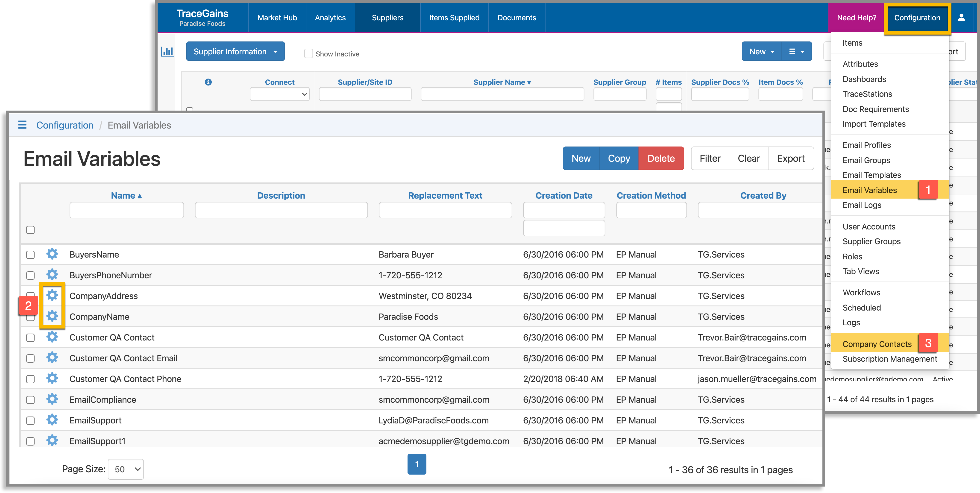
Task: Click the Copy button
Action: [x=619, y=158]
